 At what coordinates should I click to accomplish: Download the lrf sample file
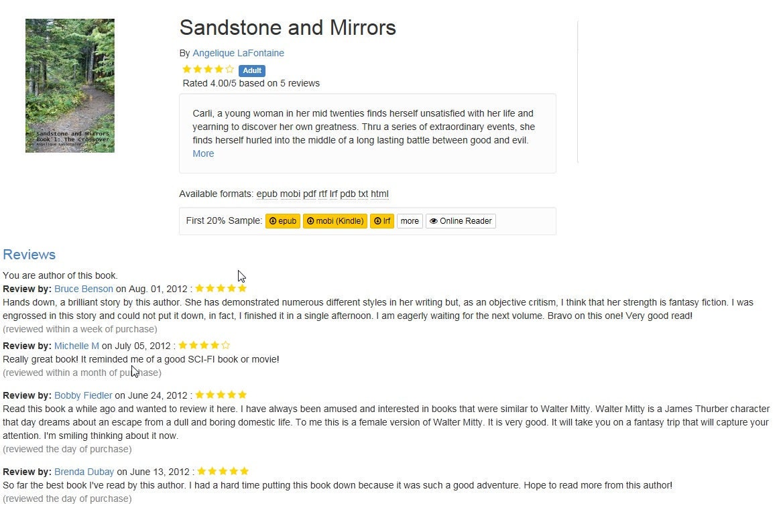pyautogui.click(x=382, y=221)
